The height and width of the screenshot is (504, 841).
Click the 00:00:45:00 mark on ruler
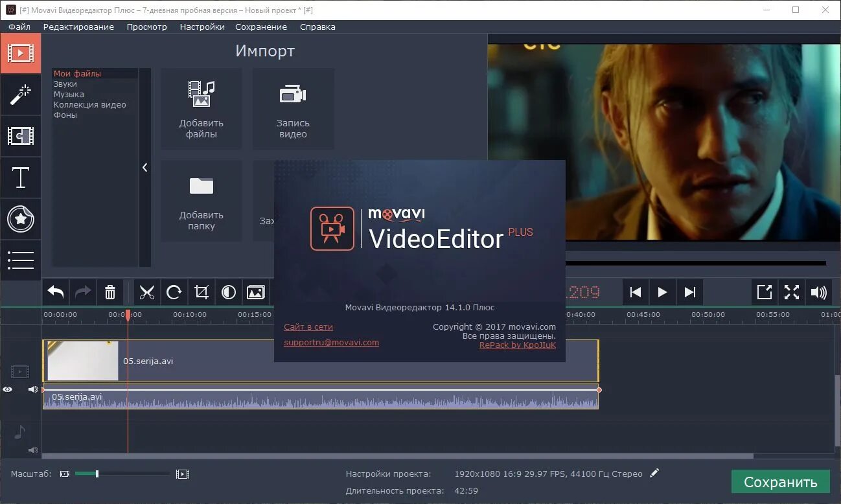tap(643, 315)
